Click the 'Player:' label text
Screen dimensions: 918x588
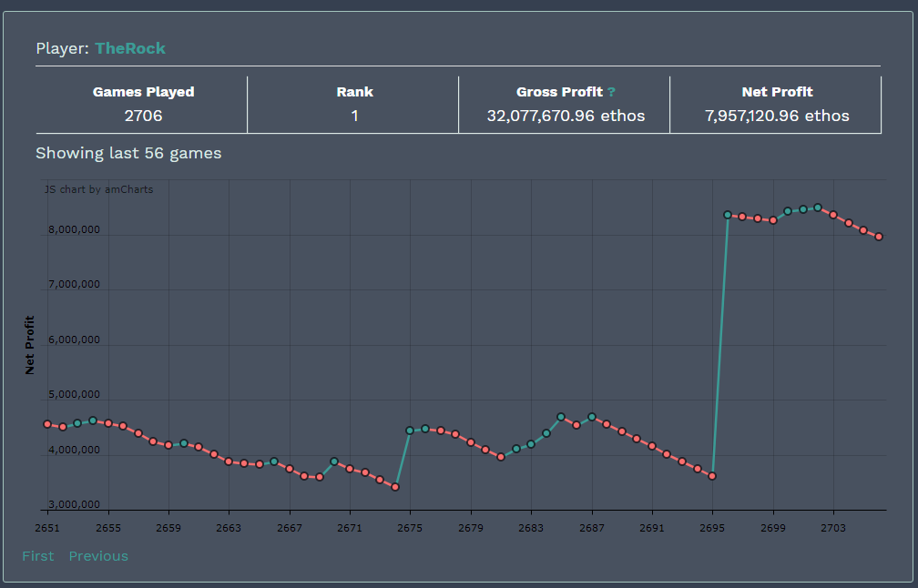pyautogui.click(x=63, y=48)
